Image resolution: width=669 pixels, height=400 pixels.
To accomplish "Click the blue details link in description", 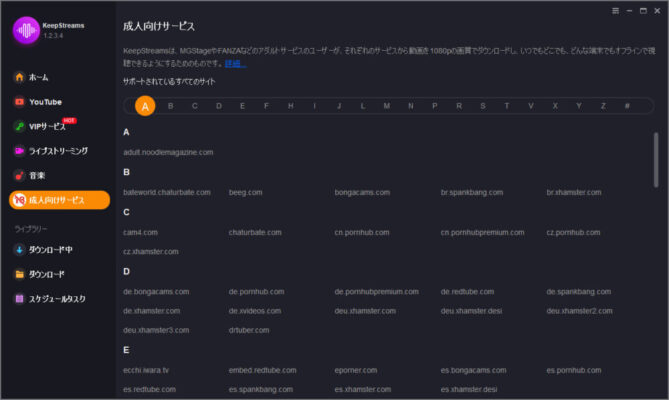I will coord(236,64).
